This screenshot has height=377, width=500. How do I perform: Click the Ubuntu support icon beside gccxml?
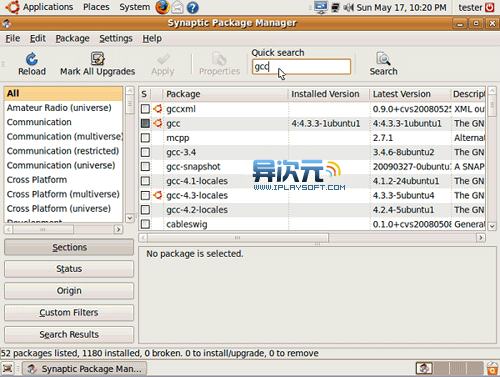[x=158, y=109]
